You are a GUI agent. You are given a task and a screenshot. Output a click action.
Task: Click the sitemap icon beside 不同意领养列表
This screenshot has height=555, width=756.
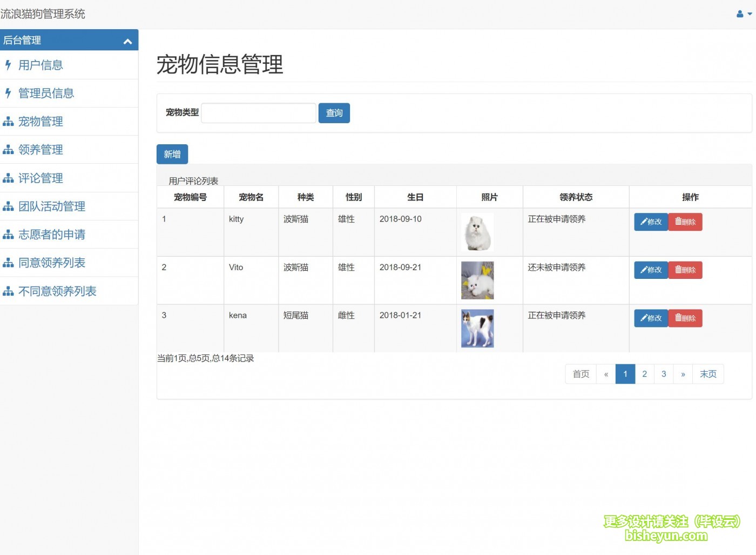point(8,292)
